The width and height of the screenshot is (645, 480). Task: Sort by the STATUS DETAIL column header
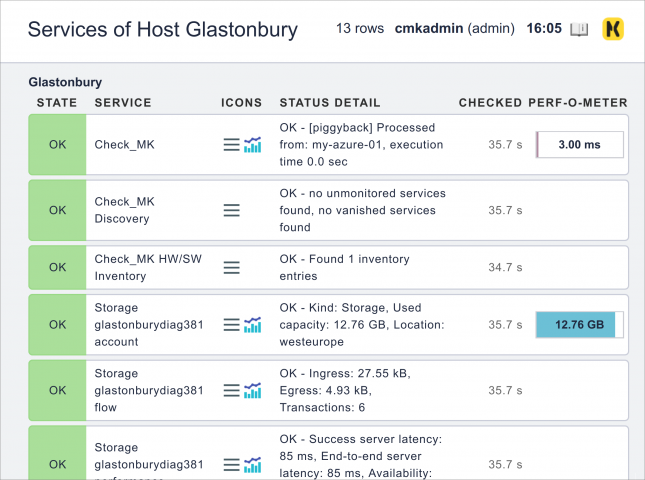[330, 102]
